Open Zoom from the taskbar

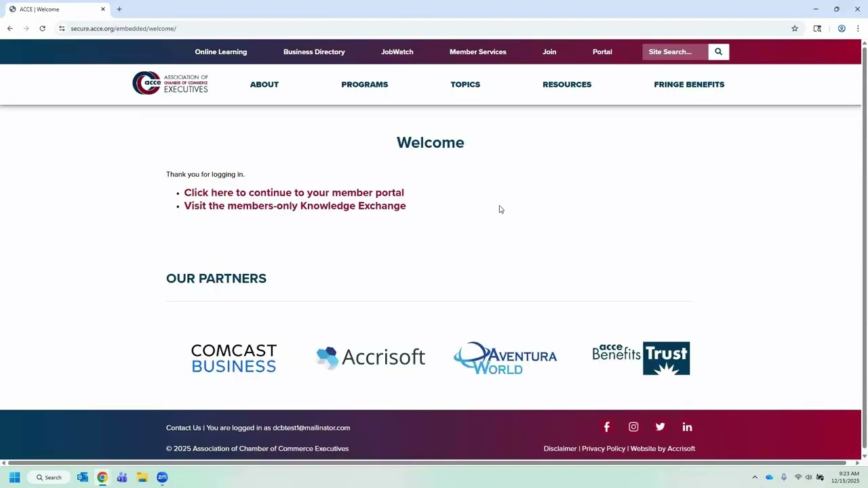162,477
